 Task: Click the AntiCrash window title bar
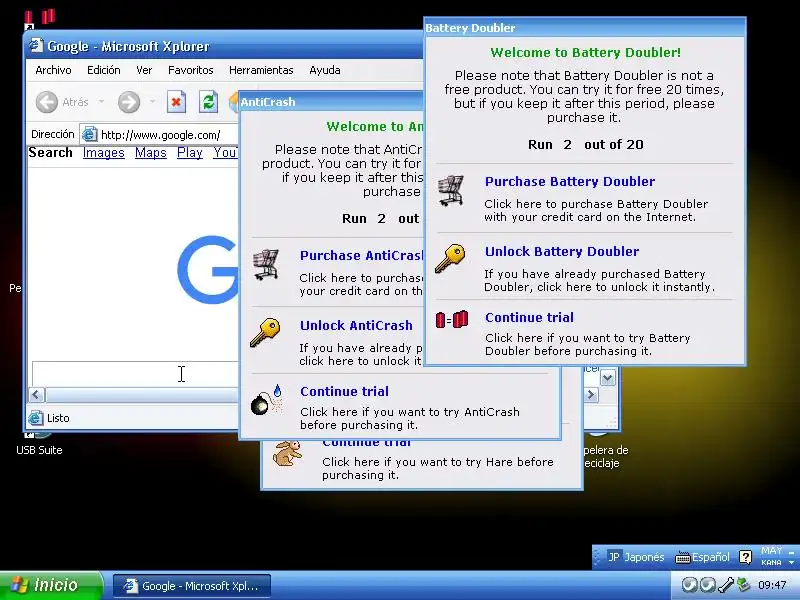pyautogui.click(x=332, y=102)
